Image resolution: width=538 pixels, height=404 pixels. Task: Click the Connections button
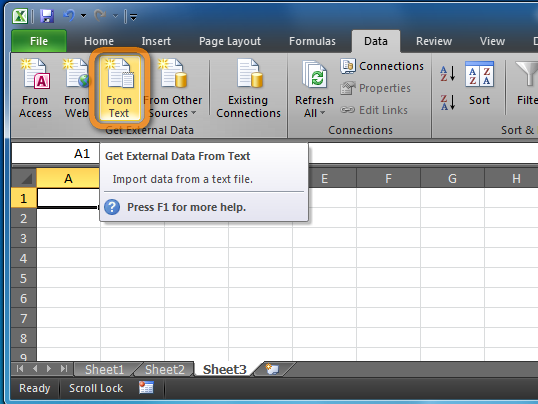[x=382, y=66]
